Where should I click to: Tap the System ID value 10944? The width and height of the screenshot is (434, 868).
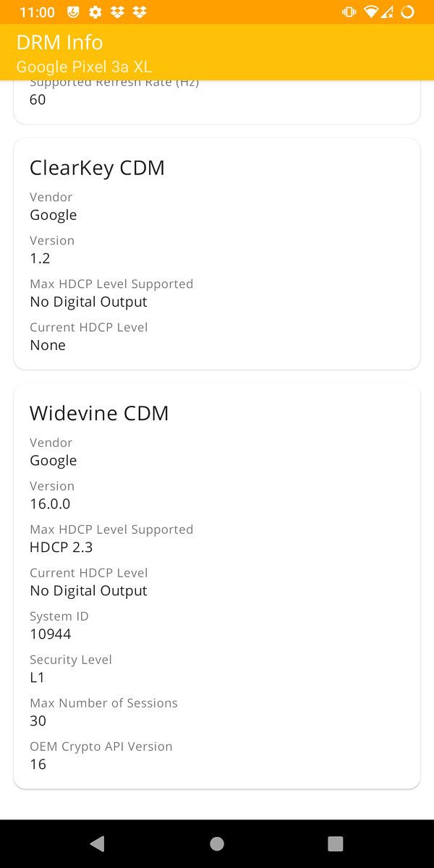[51, 634]
